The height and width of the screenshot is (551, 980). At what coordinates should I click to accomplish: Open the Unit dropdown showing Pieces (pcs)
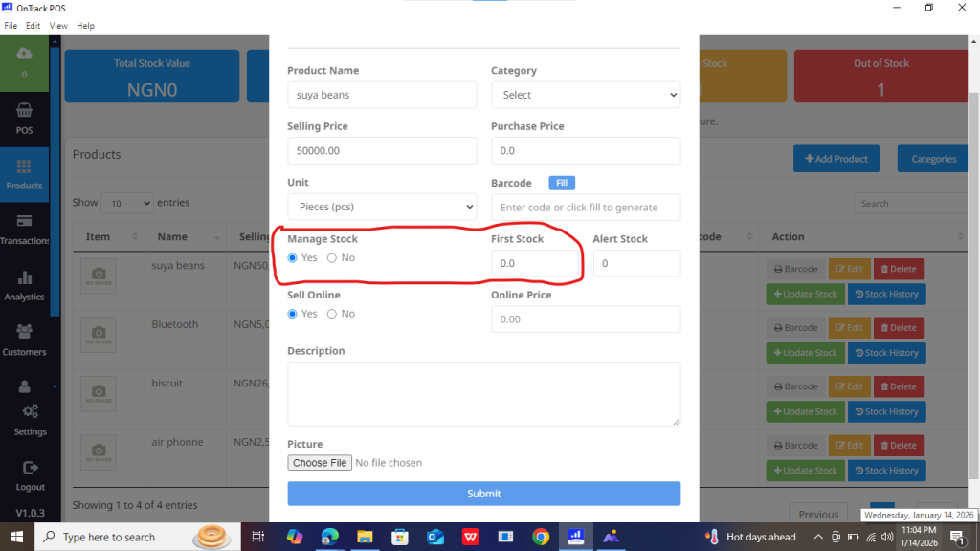[382, 207]
